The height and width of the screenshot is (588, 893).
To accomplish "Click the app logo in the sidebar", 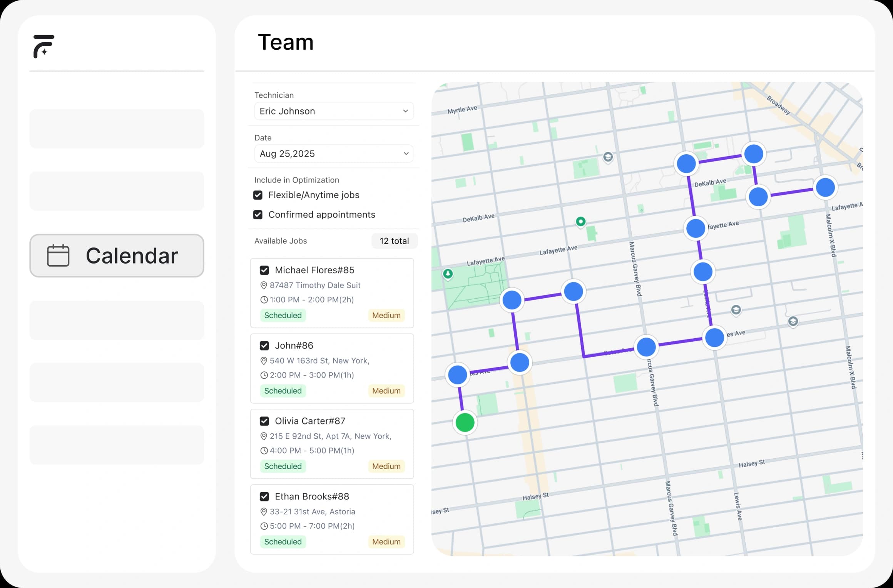I will pos(43,46).
